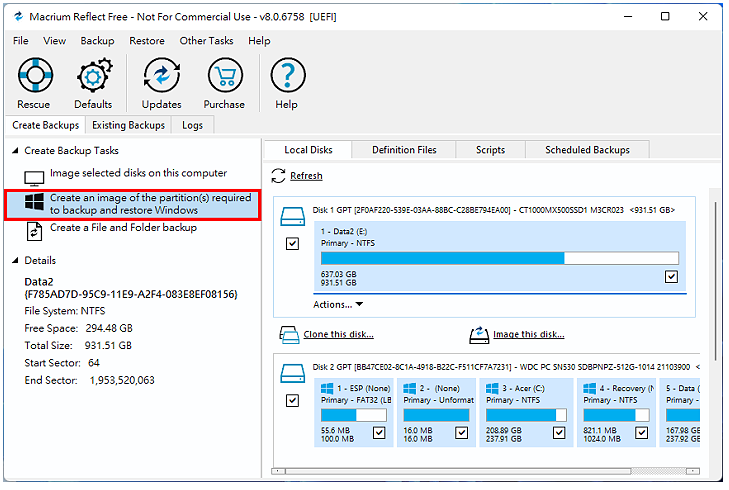
Task: Click the Disk 2 drive icon
Action: pos(293,374)
